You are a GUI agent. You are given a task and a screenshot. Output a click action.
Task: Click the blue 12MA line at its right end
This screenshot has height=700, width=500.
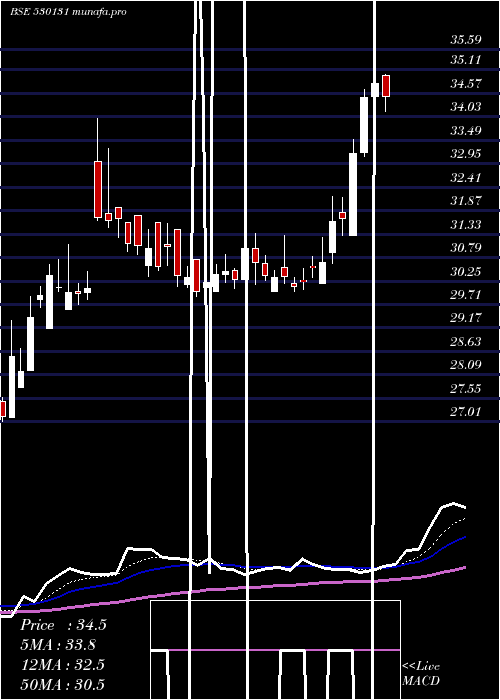pyautogui.click(x=464, y=538)
